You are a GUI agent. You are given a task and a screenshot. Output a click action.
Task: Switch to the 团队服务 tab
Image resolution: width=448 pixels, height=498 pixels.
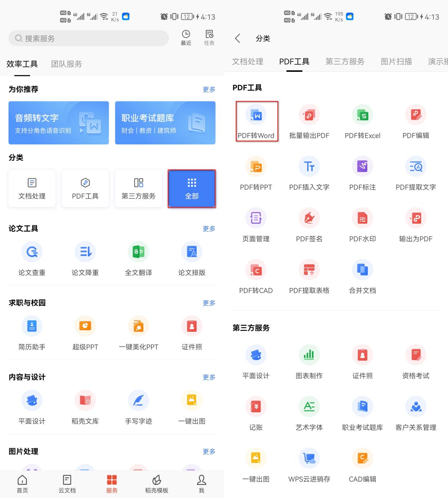pyautogui.click(x=66, y=64)
